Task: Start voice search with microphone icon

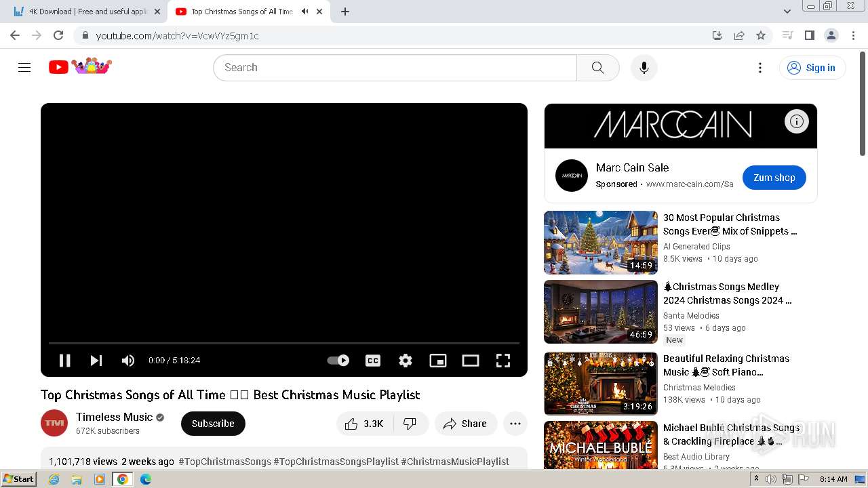Action: click(x=644, y=68)
